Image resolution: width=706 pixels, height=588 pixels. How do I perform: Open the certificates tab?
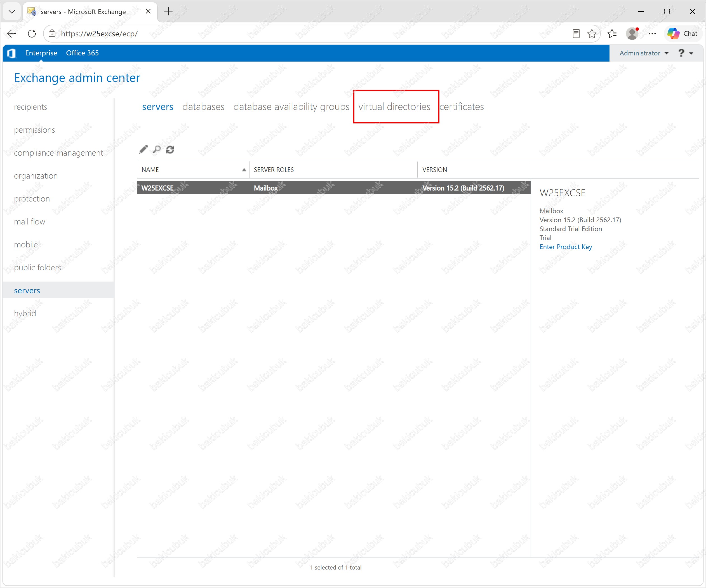tap(462, 107)
